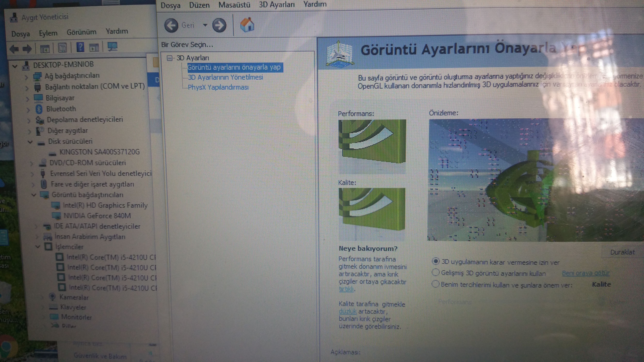
Task: Click the show/hide console tree toolbar icon
Action: 45,48
